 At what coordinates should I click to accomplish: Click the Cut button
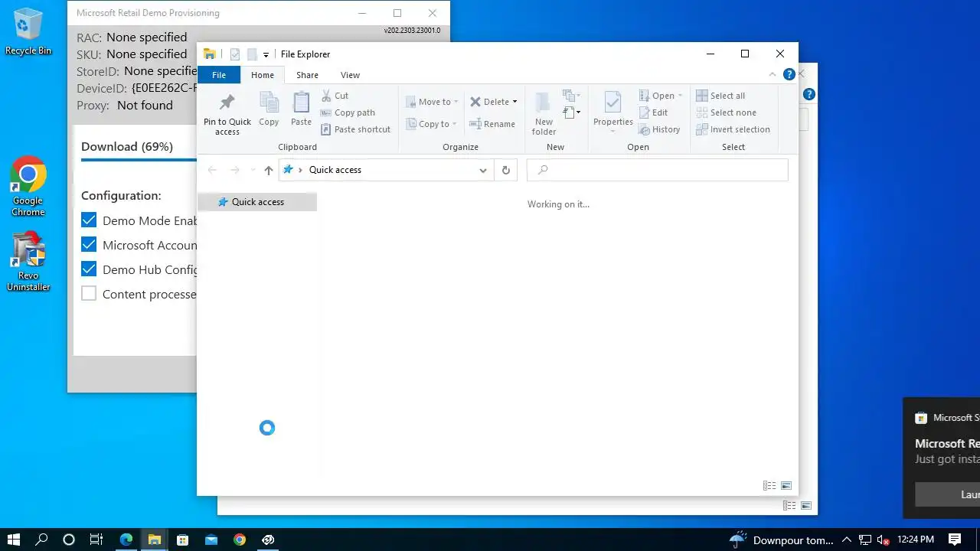click(x=335, y=96)
